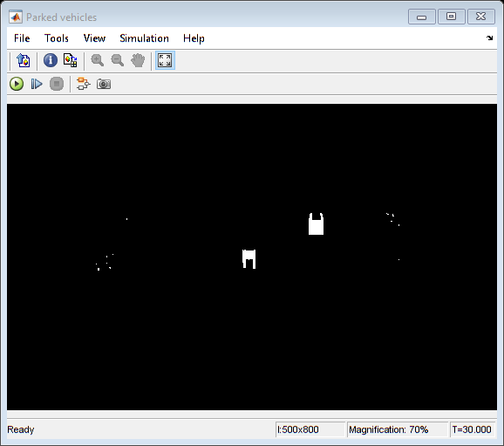
Task: Open the Tools menu
Action: (x=57, y=38)
